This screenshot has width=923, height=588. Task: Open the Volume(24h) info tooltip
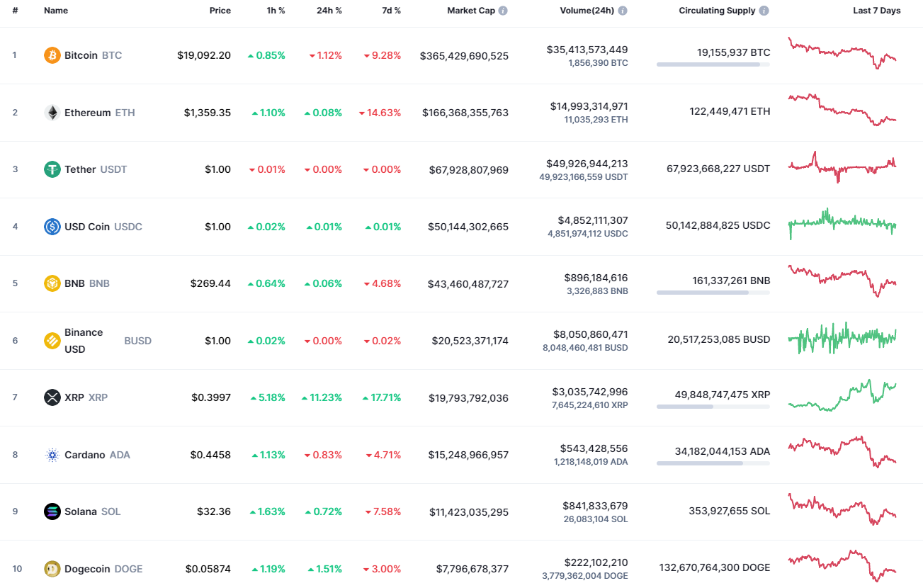tap(622, 10)
